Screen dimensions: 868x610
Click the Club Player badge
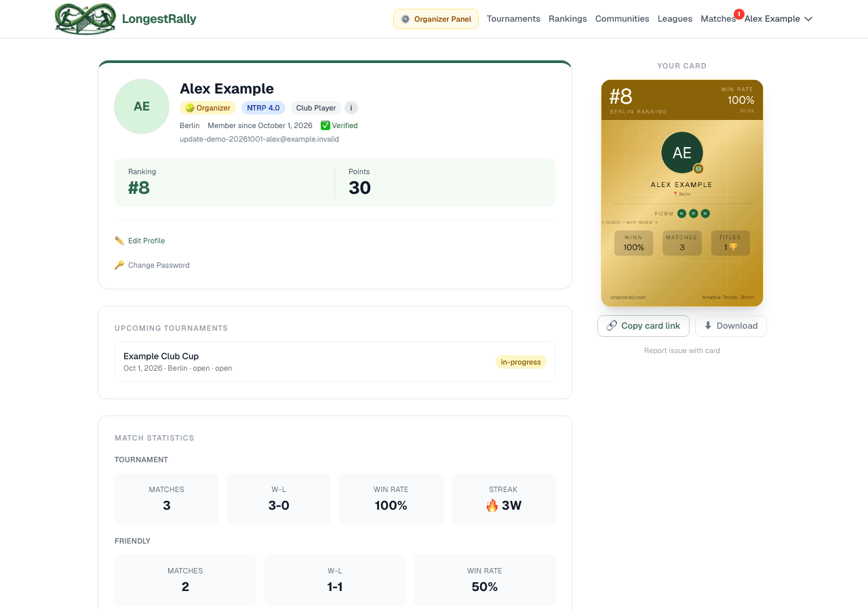point(316,108)
